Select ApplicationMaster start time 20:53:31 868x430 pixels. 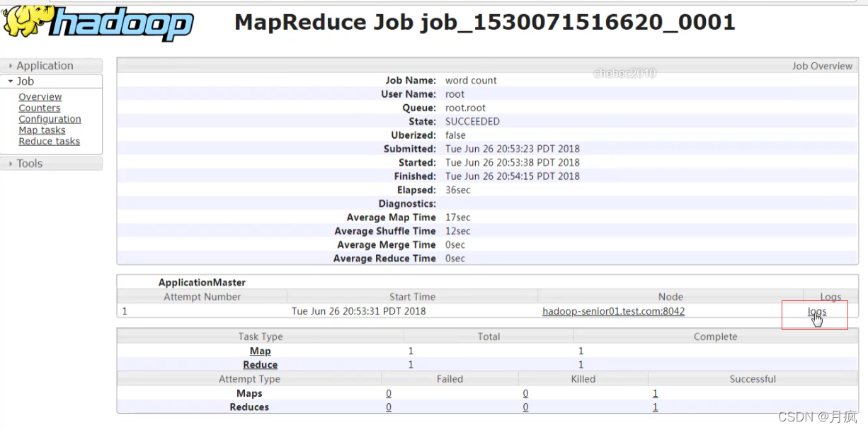(x=358, y=311)
